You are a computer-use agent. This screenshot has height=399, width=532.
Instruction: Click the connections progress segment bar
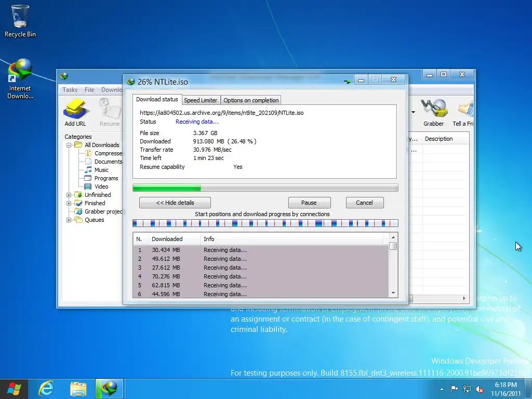click(x=265, y=223)
